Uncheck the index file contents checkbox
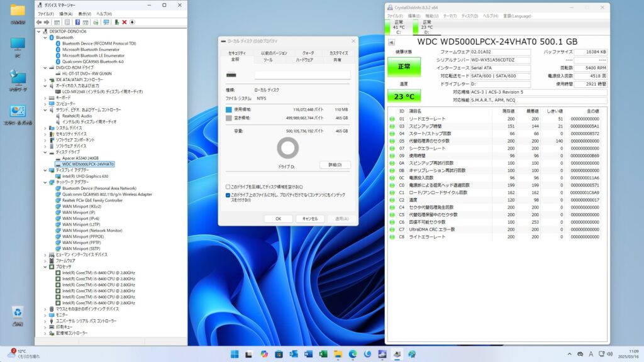The width and height of the screenshot is (644, 362). (228, 195)
